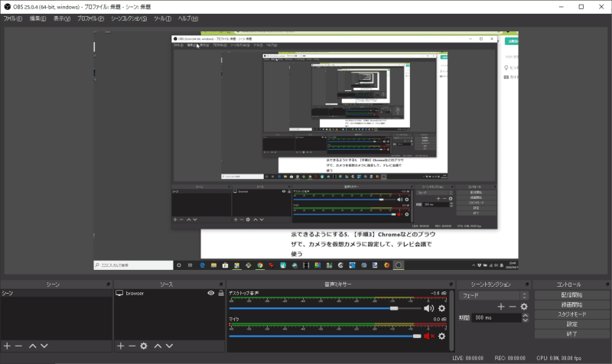Click the OBS logo in the title bar
The width and height of the screenshot is (612, 364).
tap(7, 7)
